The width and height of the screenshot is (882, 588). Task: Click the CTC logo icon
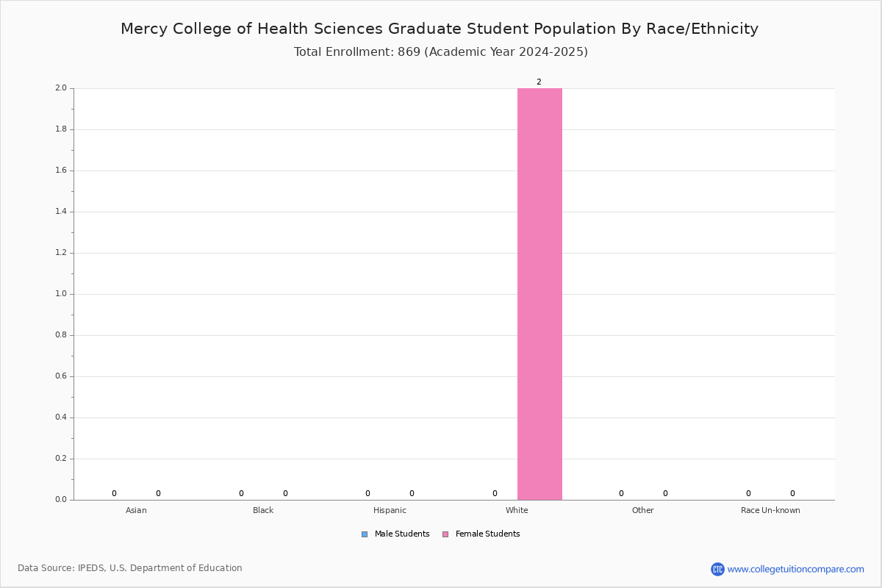coord(717,569)
